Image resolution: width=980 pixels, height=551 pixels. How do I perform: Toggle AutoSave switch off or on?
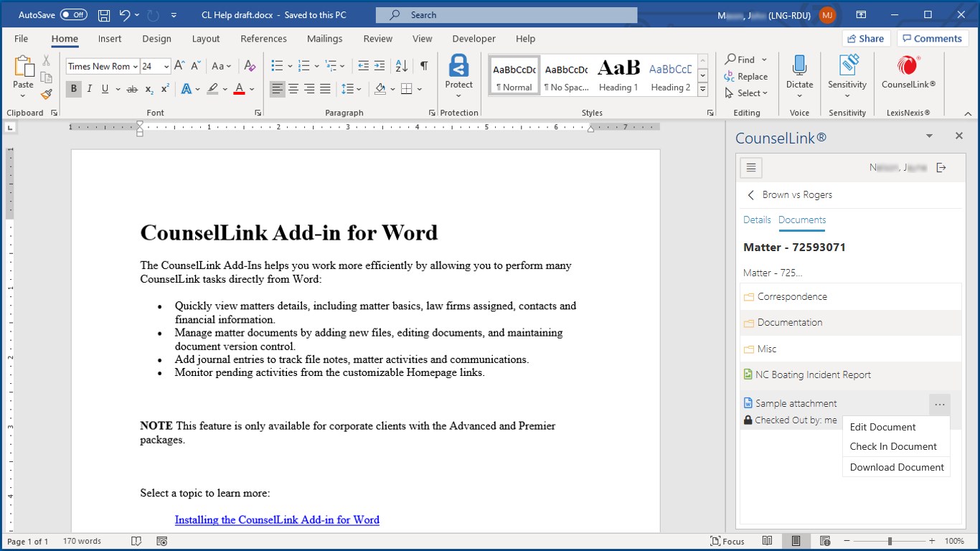tap(73, 14)
